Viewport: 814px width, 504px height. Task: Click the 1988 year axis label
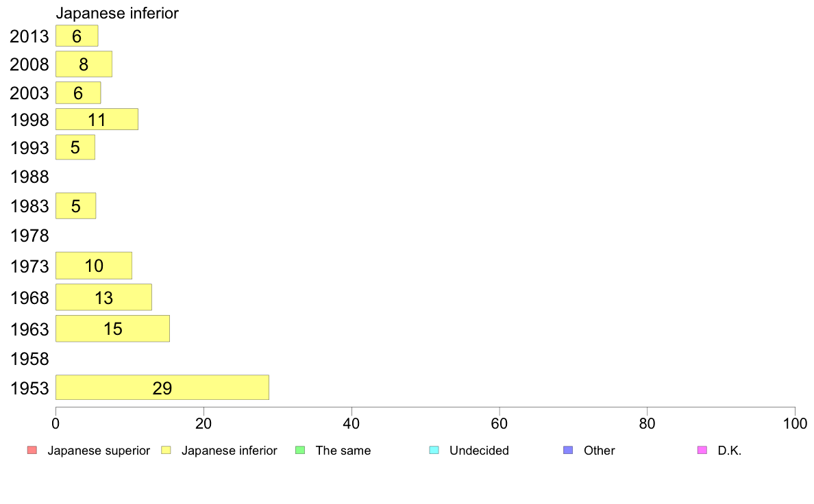[29, 177]
